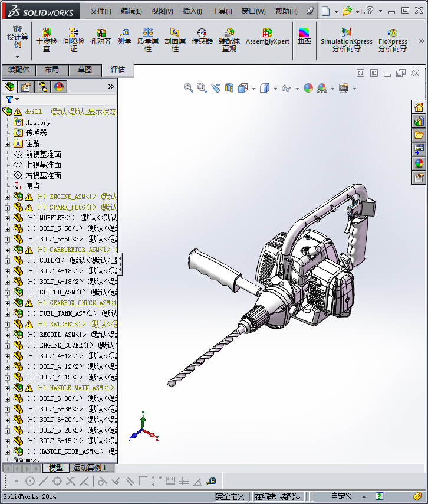Add a Sensor (传感器) from toolbar

click(202, 37)
